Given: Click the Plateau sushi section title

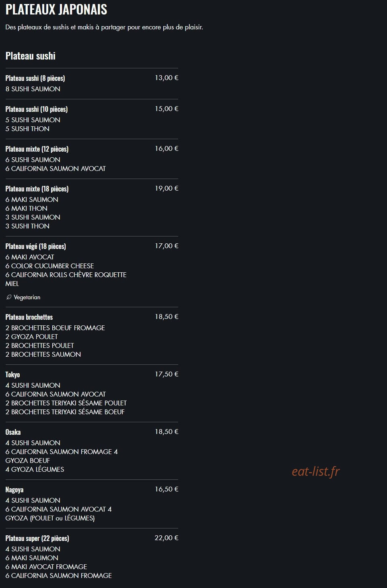Looking at the screenshot, I should click(31, 56).
